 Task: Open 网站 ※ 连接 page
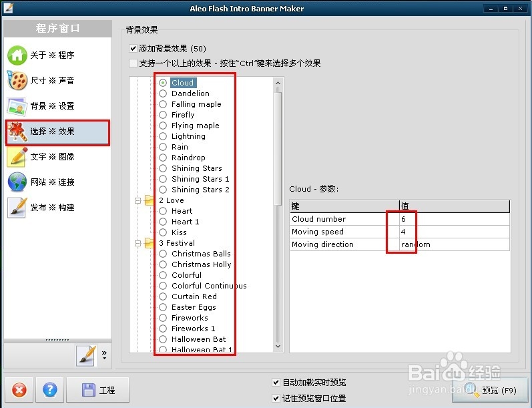pos(52,182)
